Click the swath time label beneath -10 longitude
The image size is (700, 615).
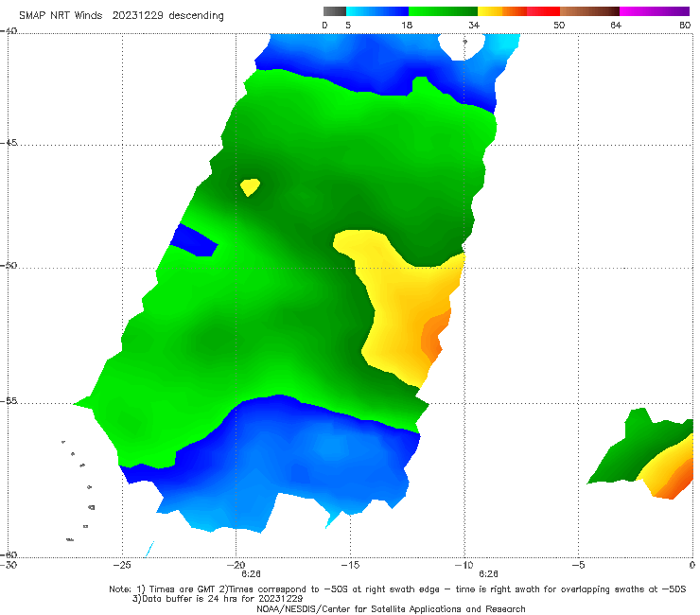488,574
